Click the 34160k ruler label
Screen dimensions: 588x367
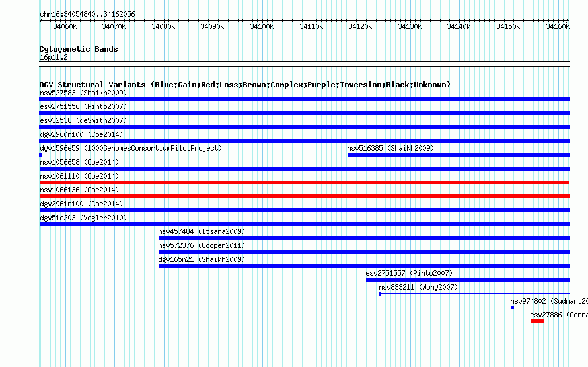point(558,26)
